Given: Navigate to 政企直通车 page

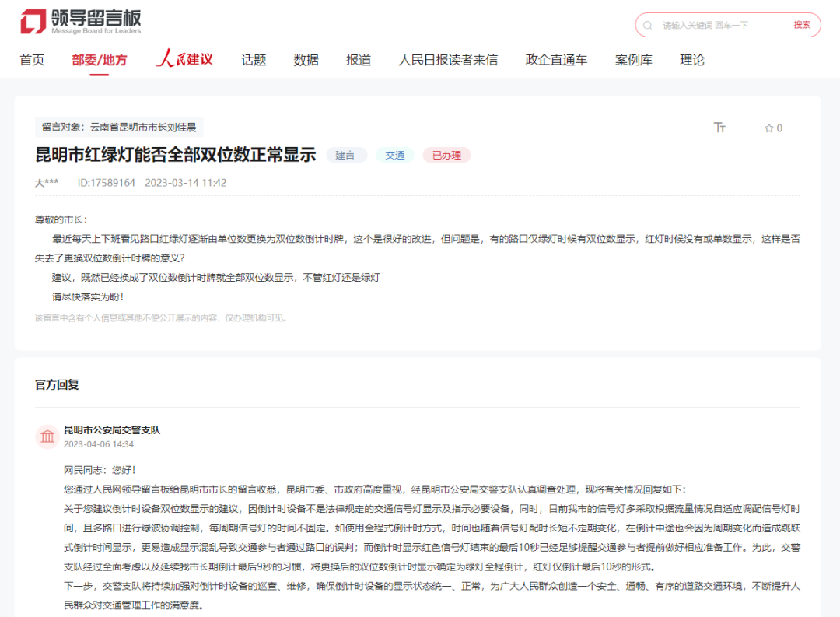Looking at the screenshot, I should pos(556,59).
